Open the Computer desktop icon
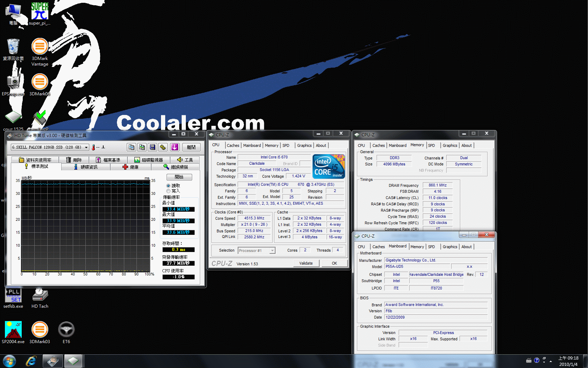Screen dimensions: 588x368 click(13, 14)
